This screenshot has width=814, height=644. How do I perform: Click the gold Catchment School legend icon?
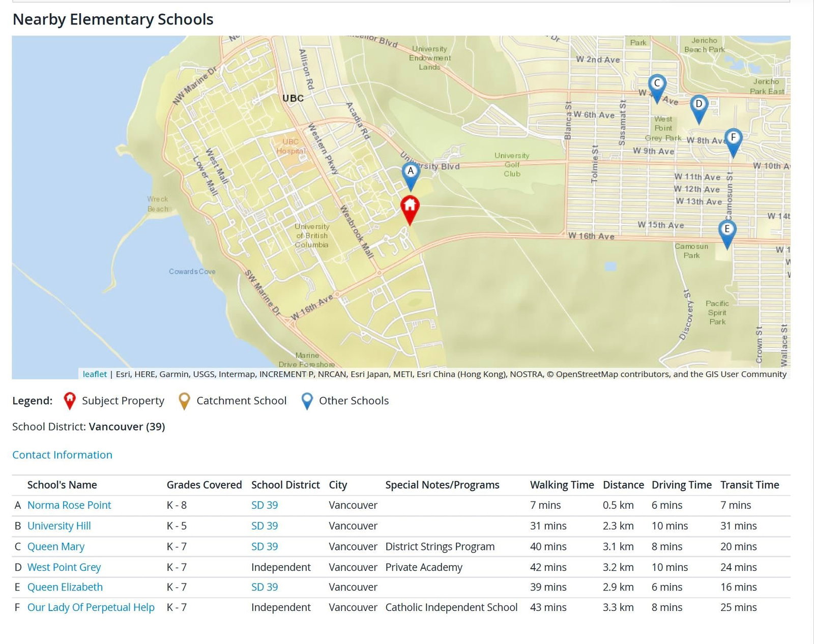pyautogui.click(x=184, y=401)
